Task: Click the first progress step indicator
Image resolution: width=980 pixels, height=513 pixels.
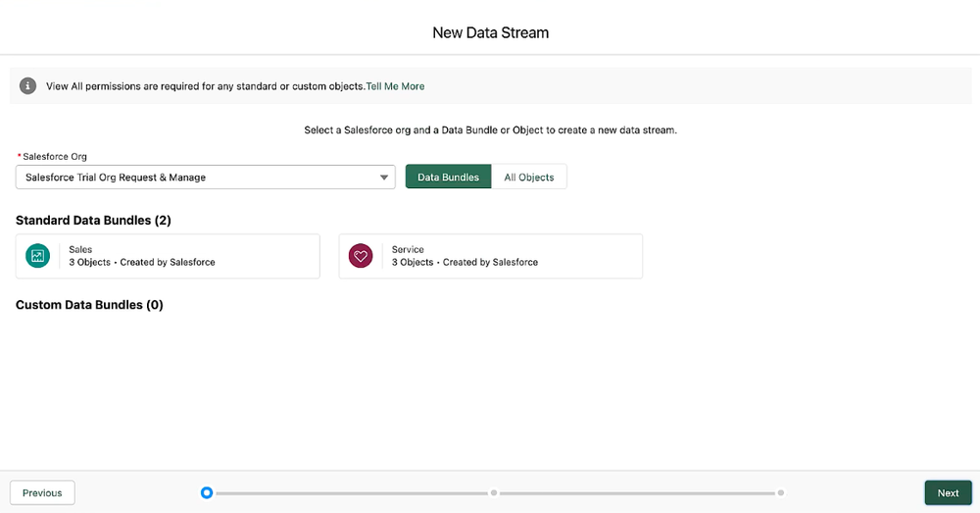Action: [x=207, y=493]
